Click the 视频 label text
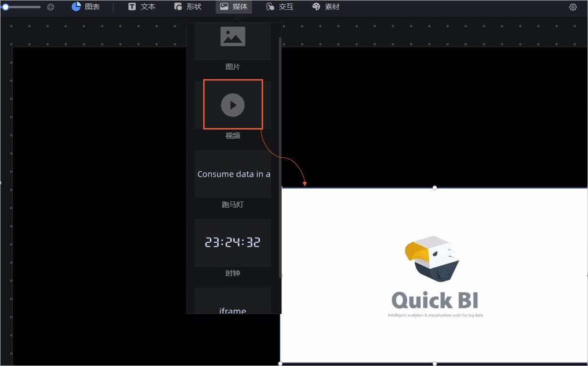The image size is (588, 366). coord(233,136)
